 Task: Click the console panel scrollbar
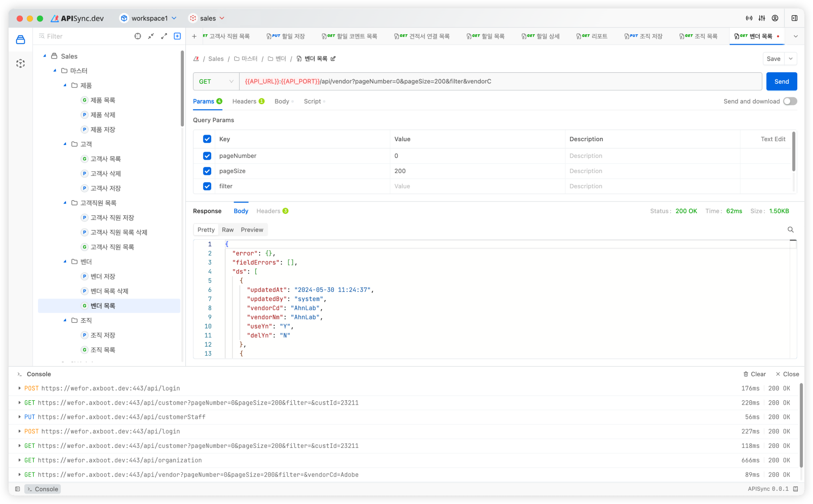pos(801,426)
